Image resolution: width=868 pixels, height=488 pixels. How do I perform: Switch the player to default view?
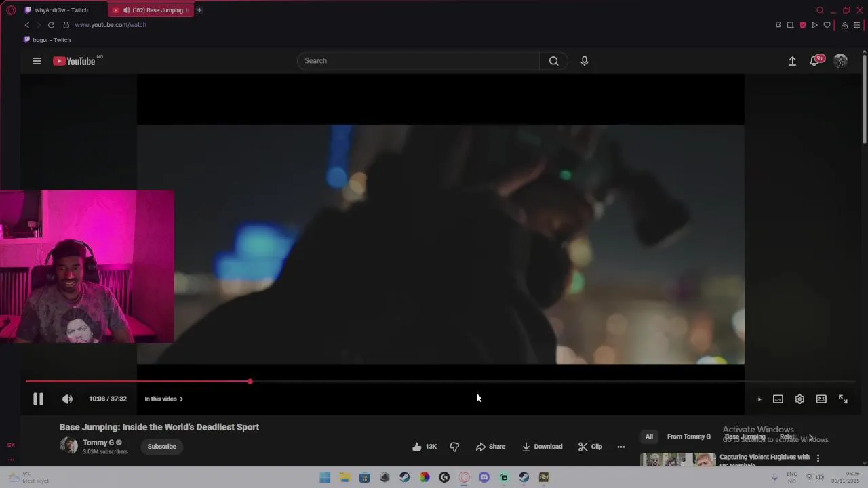point(821,399)
